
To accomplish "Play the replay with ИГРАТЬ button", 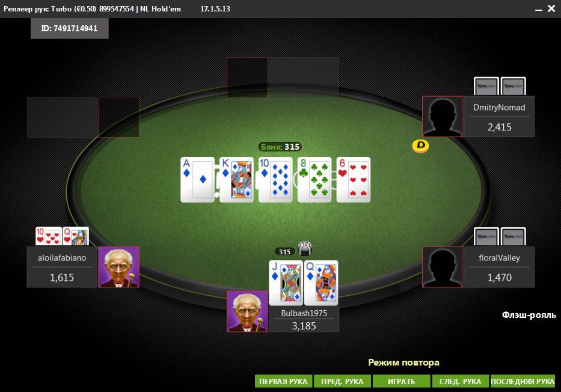I will (x=402, y=381).
